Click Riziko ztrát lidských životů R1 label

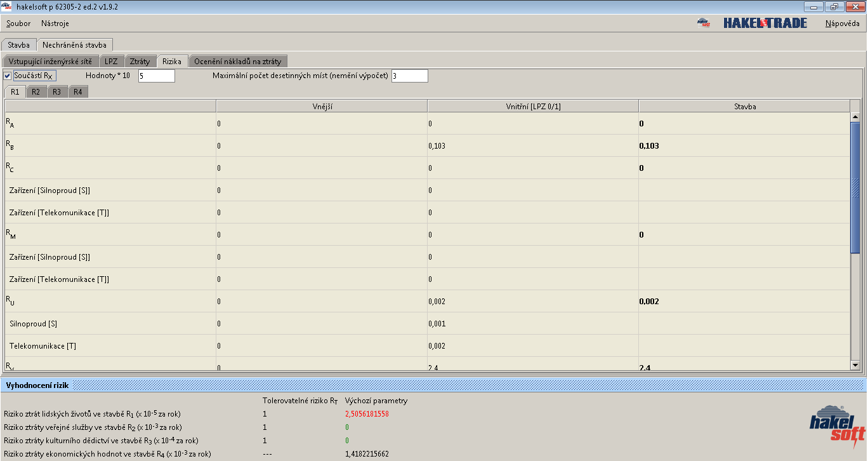tap(93, 413)
